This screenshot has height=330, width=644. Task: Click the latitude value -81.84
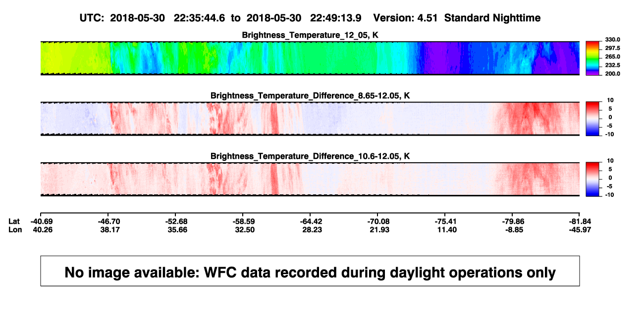pyautogui.click(x=581, y=221)
